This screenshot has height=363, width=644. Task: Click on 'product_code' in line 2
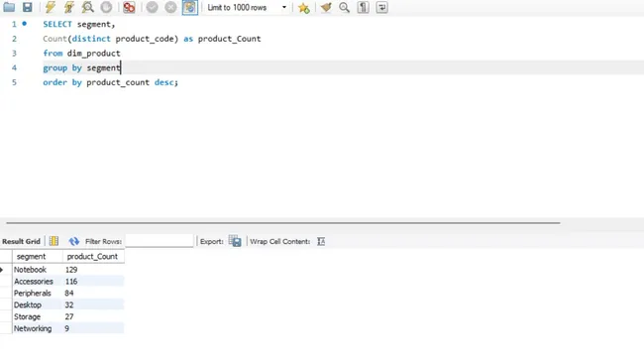click(145, 39)
